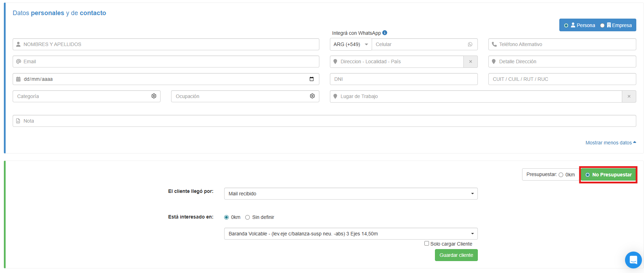Click the gear icon in Categoría field
Image resolution: width=644 pixels, height=273 pixels.
(154, 96)
